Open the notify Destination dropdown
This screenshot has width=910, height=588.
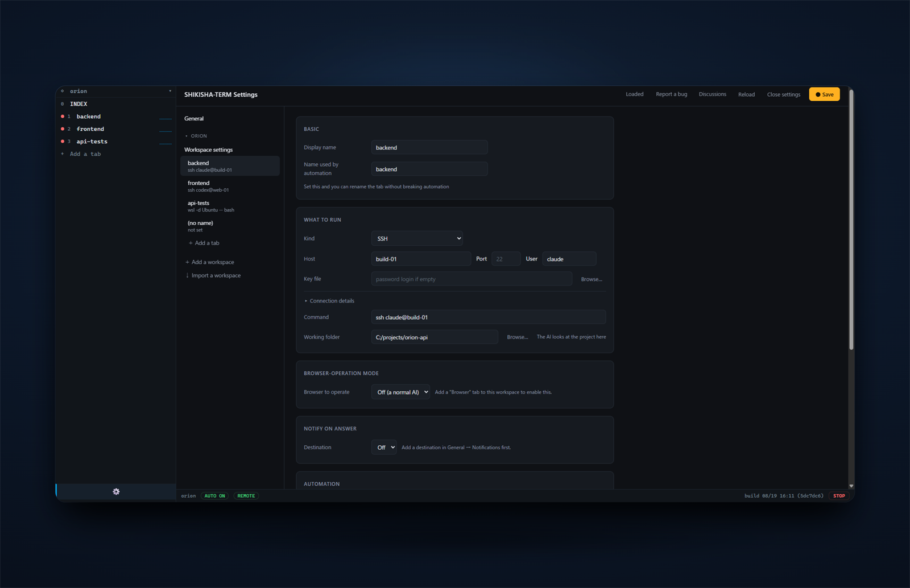click(x=384, y=447)
